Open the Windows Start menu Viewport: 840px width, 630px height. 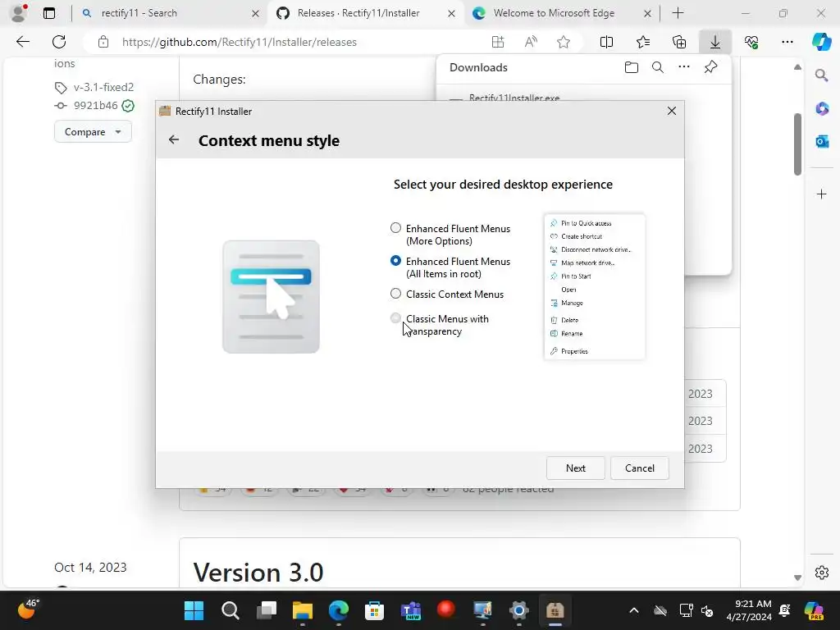(194, 610)
